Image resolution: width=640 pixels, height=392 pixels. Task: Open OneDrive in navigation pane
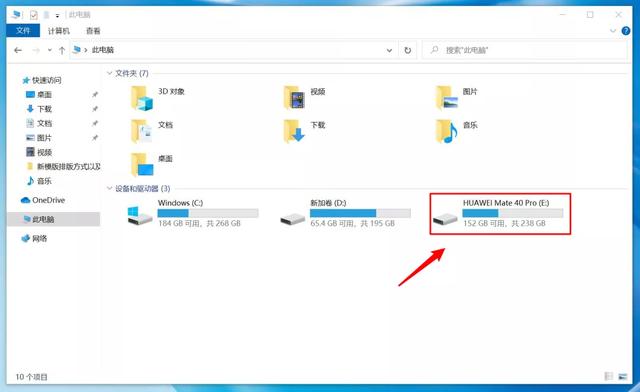(x=43, y=200)
